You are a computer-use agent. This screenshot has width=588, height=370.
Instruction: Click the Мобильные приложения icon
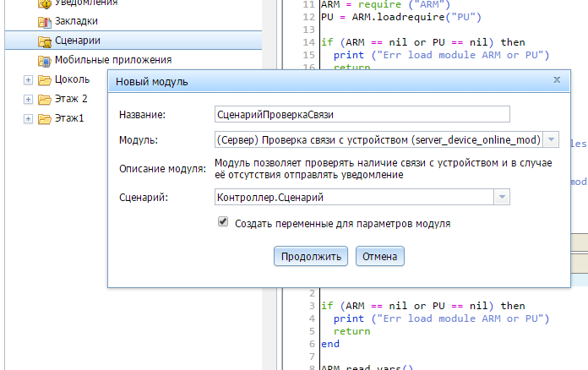[45, 61]
